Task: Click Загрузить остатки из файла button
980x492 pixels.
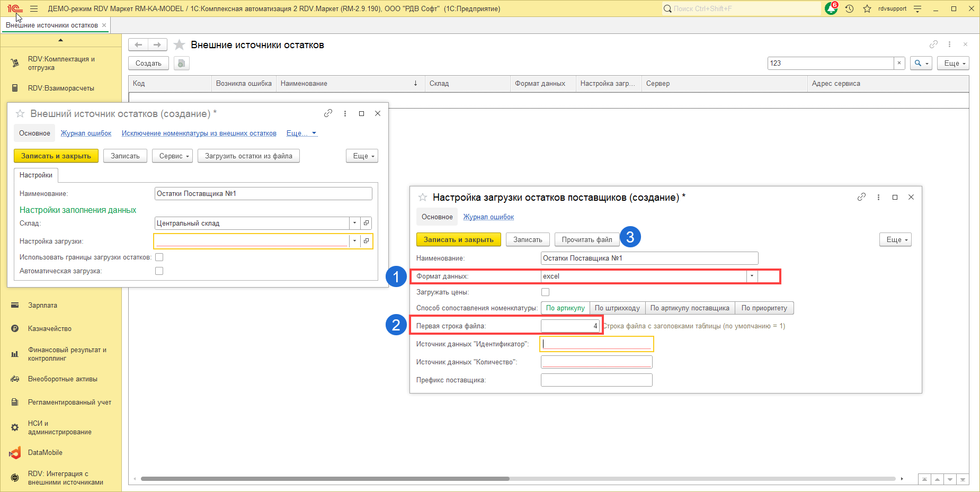Action: point(248,156)
